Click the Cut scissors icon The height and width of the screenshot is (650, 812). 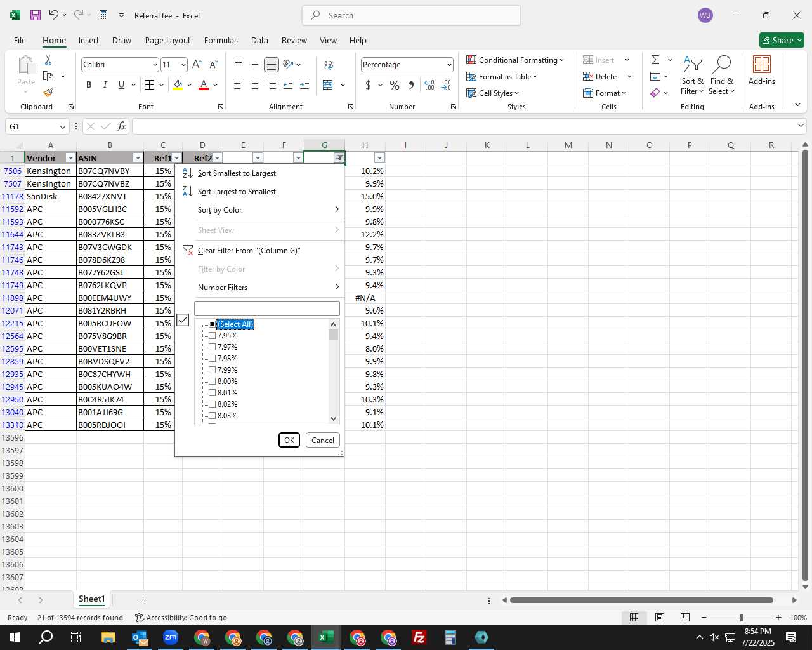tap(48, 60)
